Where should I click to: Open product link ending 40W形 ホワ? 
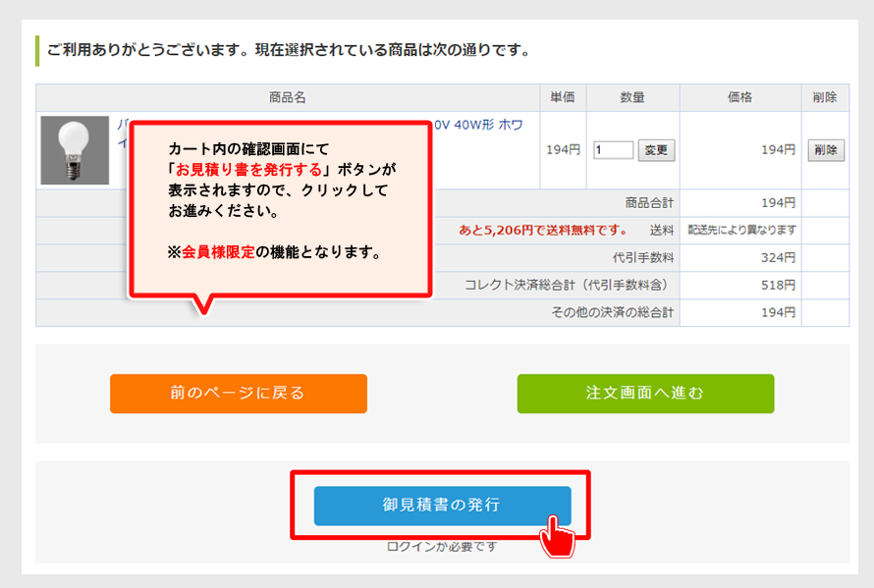coord(478,125)
